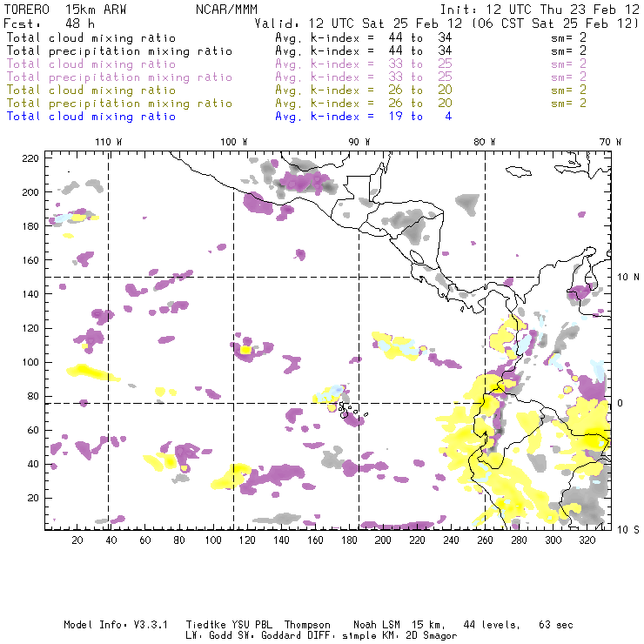
Task: Click the blue "Avg. k-index = 19 to 4" text
Action: tap(364, 117)
